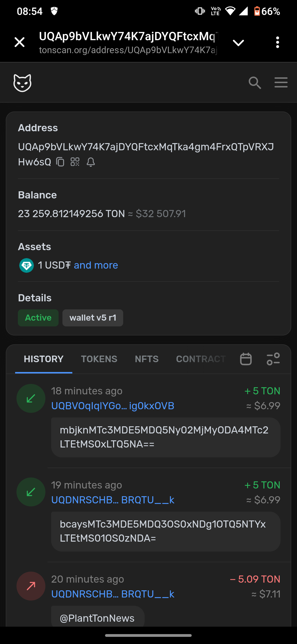The width and height of the screenshot is (297, 644).
Task: Open the hamburger menu
Action: 281,83
